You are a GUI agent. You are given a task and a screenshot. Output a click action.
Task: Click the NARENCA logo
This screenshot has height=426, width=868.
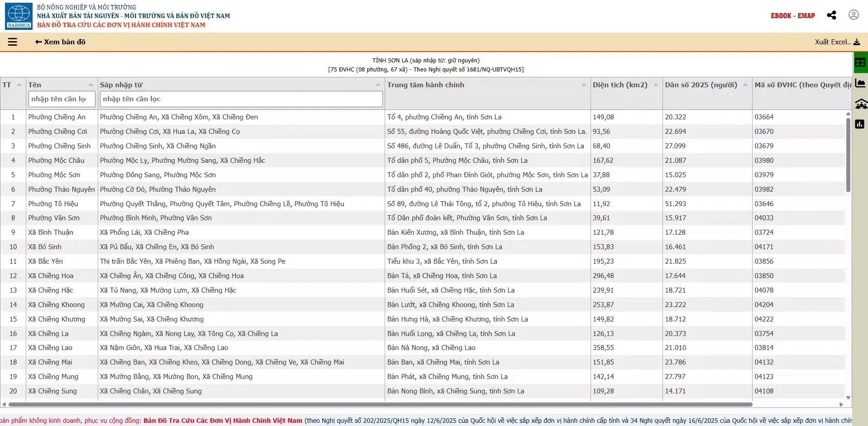tap(19, 16)
